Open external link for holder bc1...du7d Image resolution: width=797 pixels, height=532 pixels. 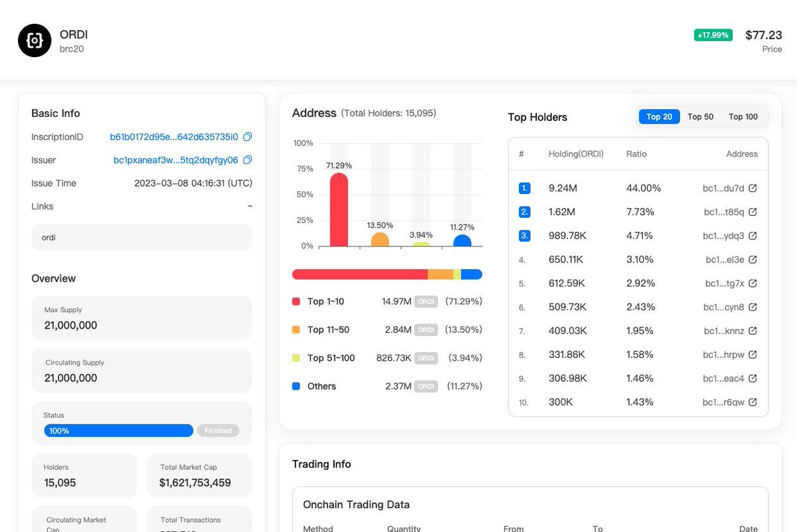pos(753,188)
